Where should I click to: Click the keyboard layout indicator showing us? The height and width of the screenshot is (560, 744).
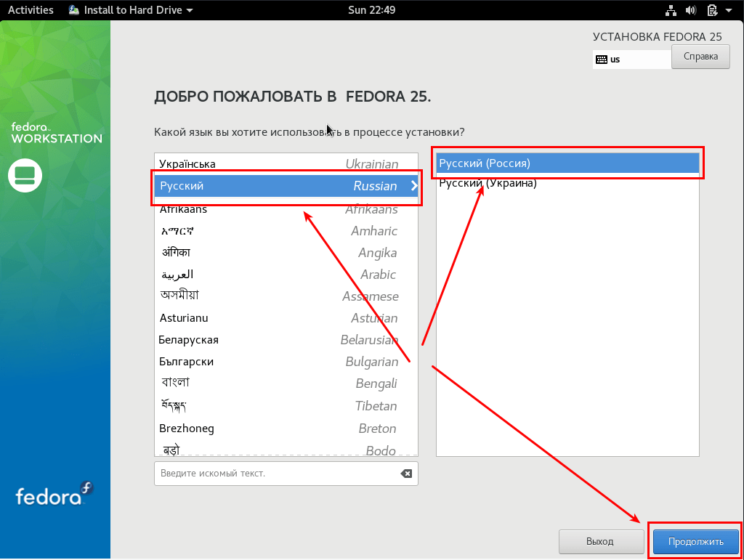coord(631,60)
